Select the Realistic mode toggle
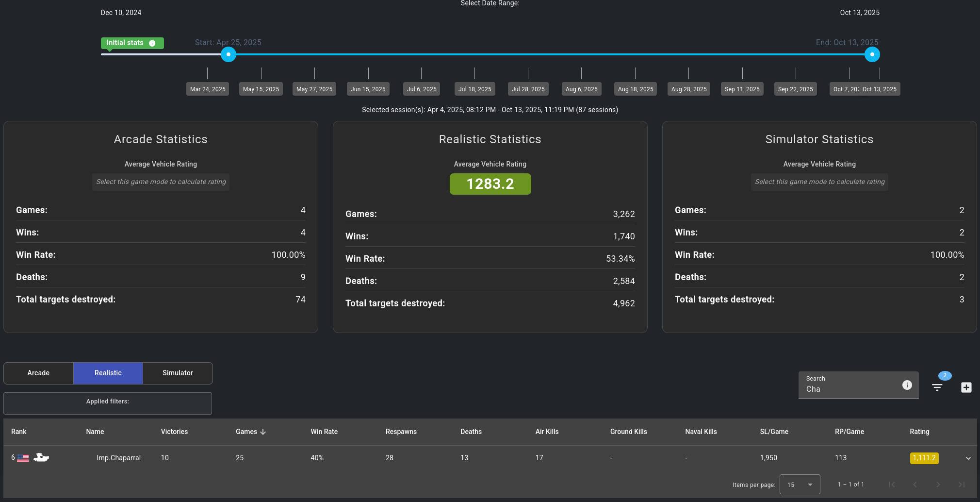The image size is (980, 502). [x=108, y=373]
